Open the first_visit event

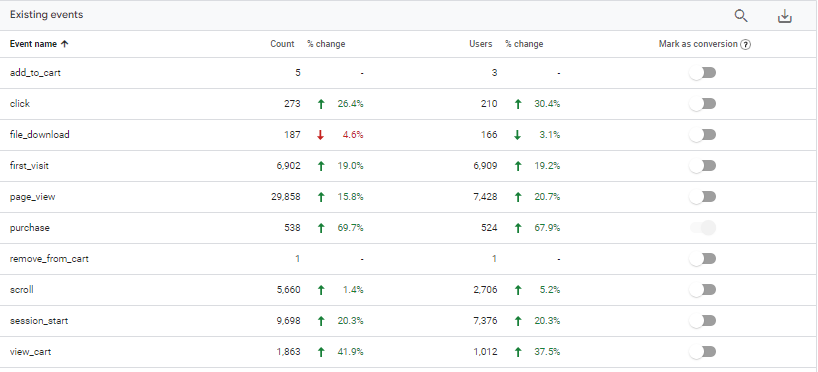pos(29,166)
